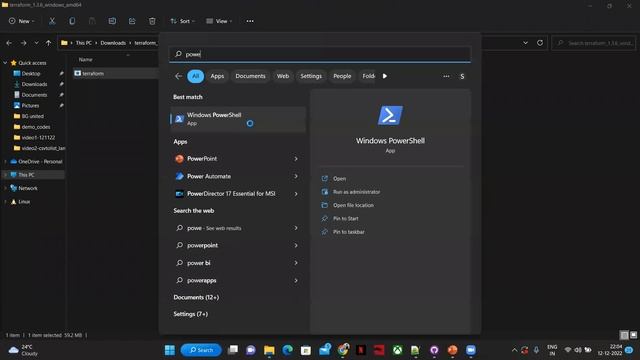The height and width of the screenshot is (360, 640).
Task: Open Windows PowerShell best match result
Action: click(238, 119)
